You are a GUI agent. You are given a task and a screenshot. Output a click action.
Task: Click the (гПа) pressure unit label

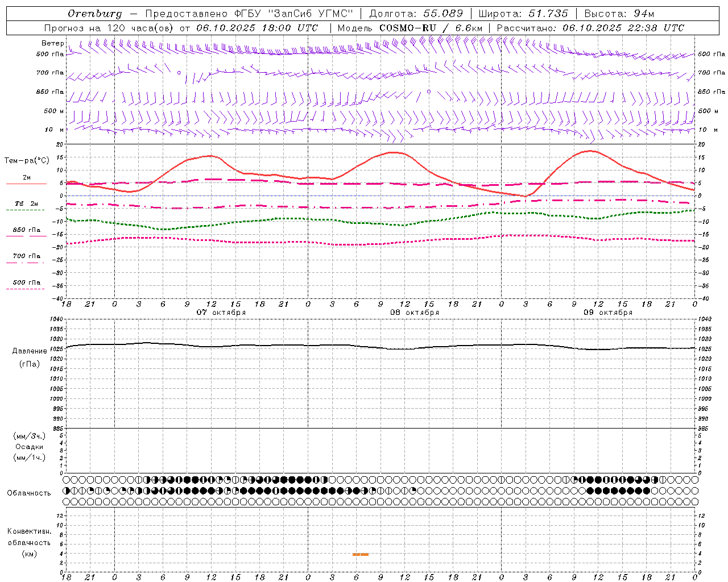coord(30,364)
